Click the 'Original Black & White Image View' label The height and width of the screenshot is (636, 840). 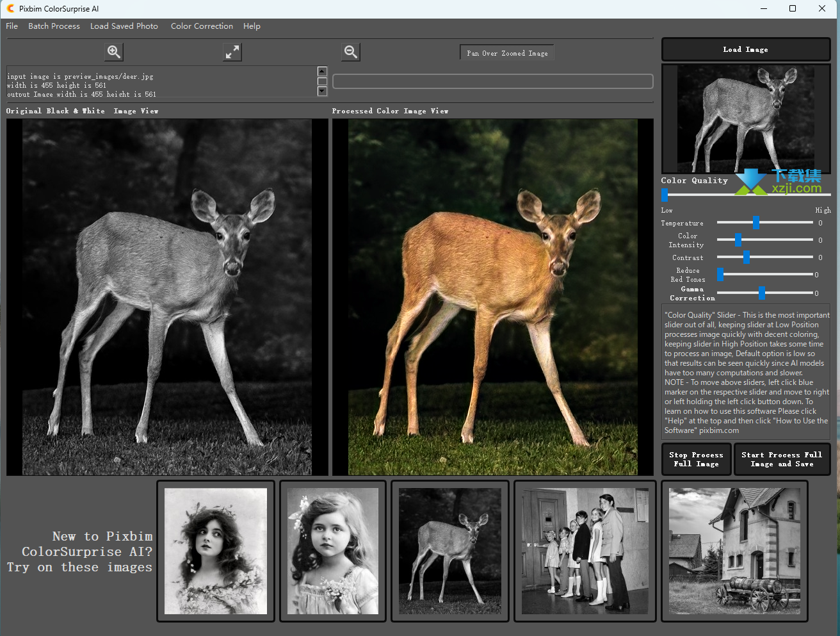[82, 111]
